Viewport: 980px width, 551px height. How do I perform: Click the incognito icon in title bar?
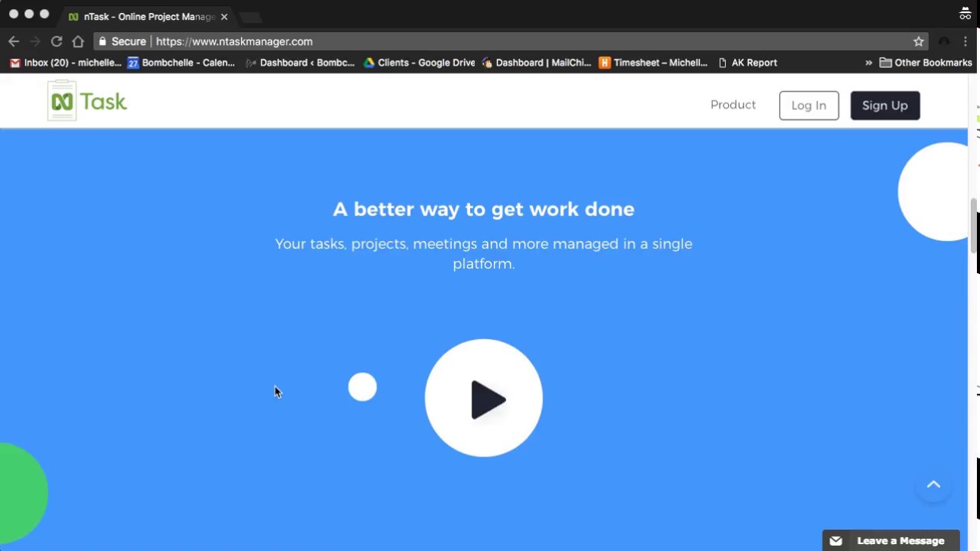pos(965,14)
